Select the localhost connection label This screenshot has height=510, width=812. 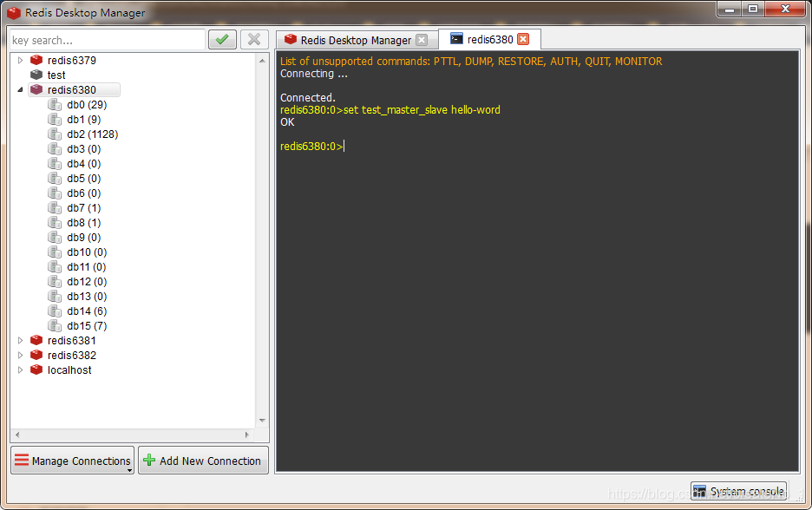69,369
